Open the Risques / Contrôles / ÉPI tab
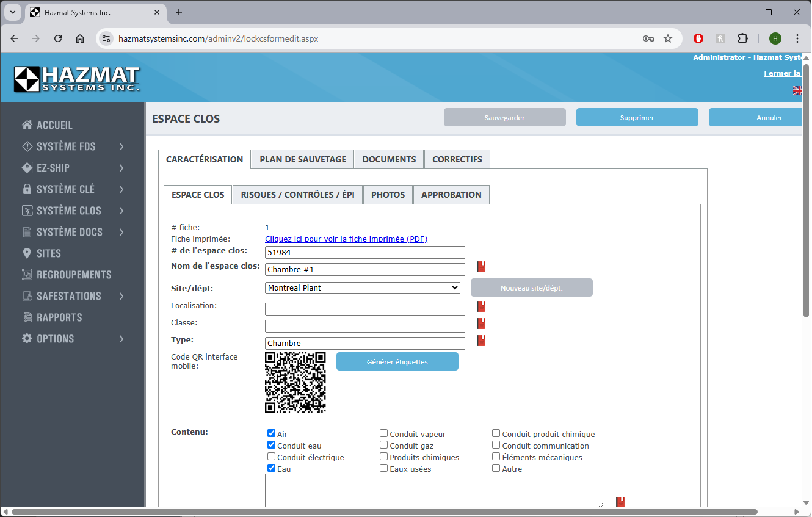This screenshot has height=517, width=812. (297, 195)
